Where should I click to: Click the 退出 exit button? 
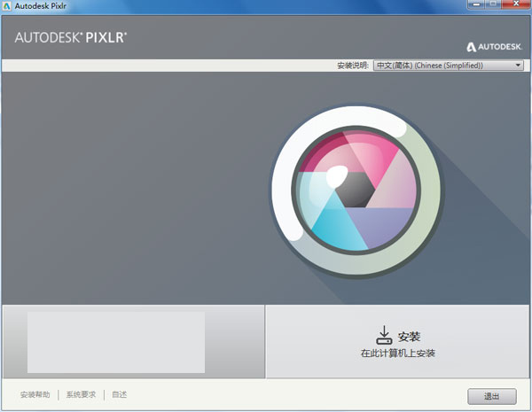[492, 396]
